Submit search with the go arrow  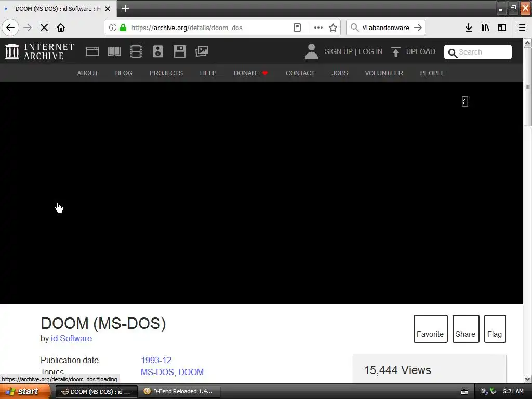click(x=418, y=28)
